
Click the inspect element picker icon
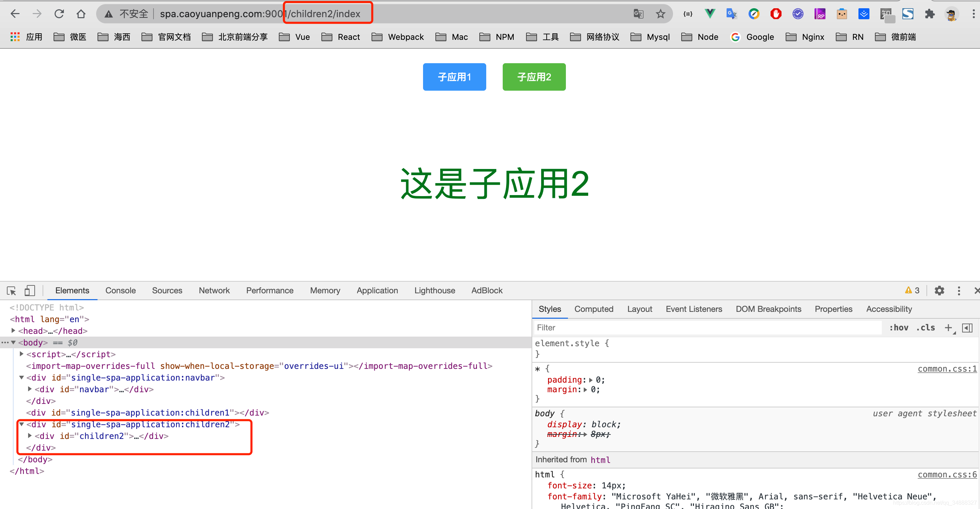11,291
